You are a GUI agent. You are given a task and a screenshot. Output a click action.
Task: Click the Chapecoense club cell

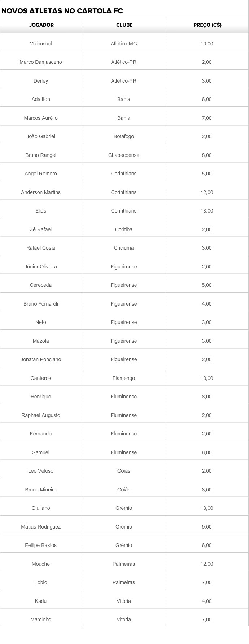124,155
